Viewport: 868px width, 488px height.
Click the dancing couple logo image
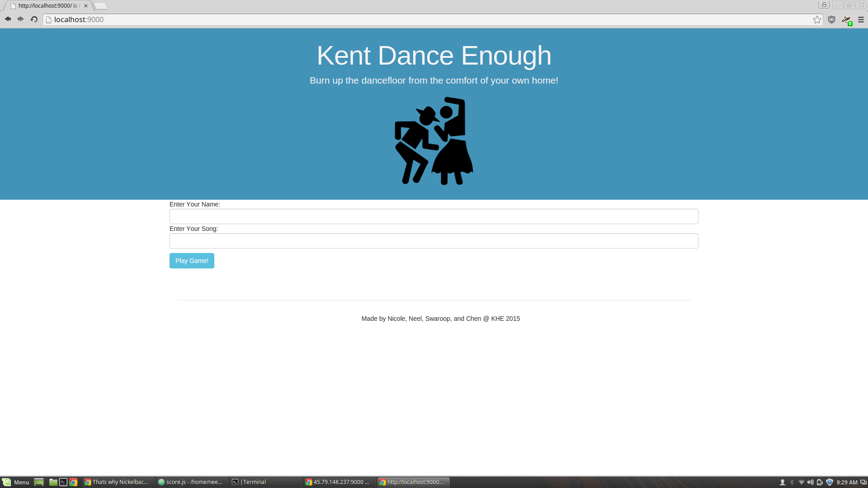[434, 141]
